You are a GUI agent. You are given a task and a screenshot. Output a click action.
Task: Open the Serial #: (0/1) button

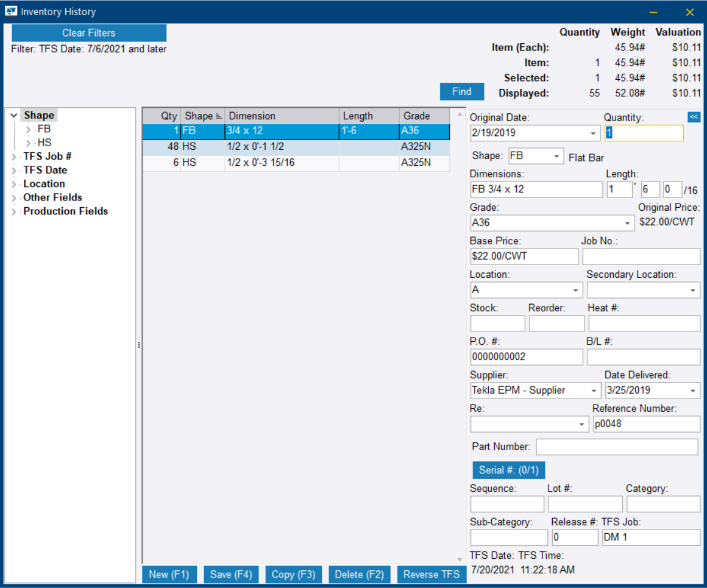pos(508,470)
